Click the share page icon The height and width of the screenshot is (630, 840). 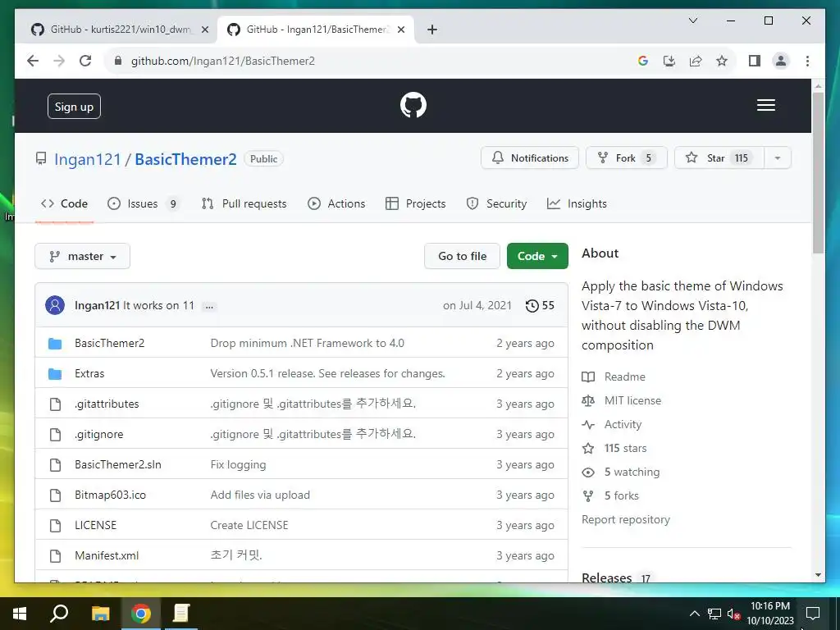(696, 61)
